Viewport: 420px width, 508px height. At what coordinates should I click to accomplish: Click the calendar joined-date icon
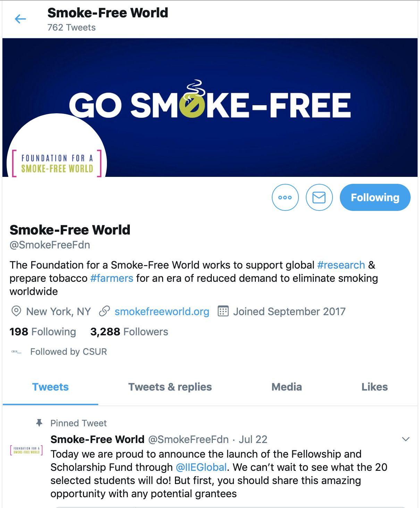pos(223,311)
